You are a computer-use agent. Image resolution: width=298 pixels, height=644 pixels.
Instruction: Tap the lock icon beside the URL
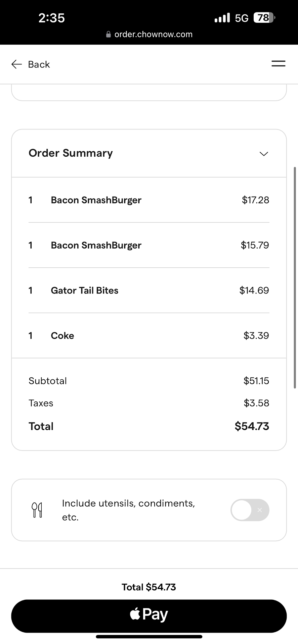(108, 35)
